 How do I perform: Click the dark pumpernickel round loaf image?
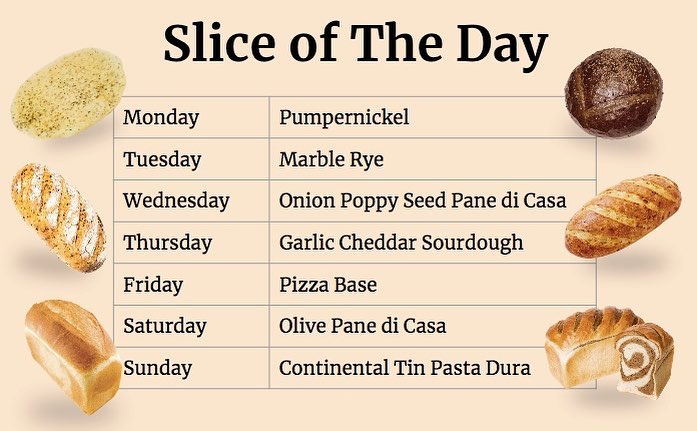tap(613, 91)
